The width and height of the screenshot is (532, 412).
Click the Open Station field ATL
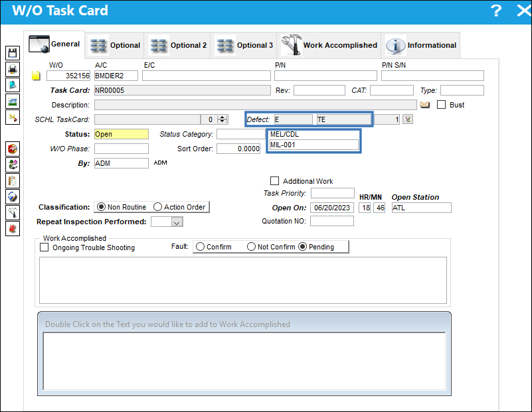pos(421,208)
